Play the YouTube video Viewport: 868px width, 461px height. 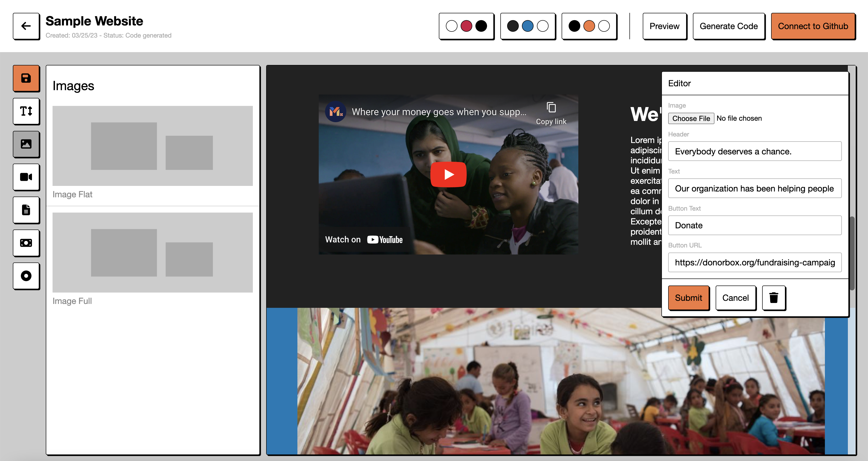[x=448, y=174]
